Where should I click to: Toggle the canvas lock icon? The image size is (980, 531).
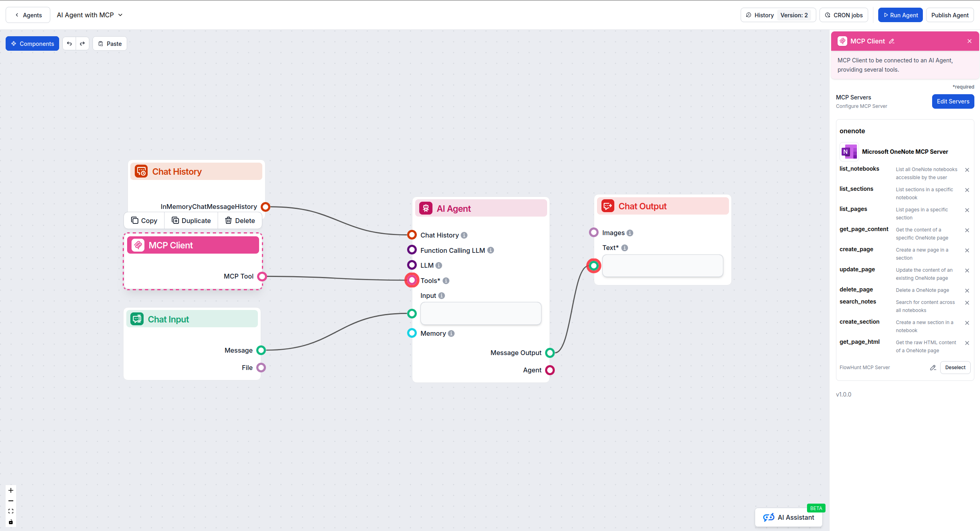pyautogui.click(x=10, y=522)
